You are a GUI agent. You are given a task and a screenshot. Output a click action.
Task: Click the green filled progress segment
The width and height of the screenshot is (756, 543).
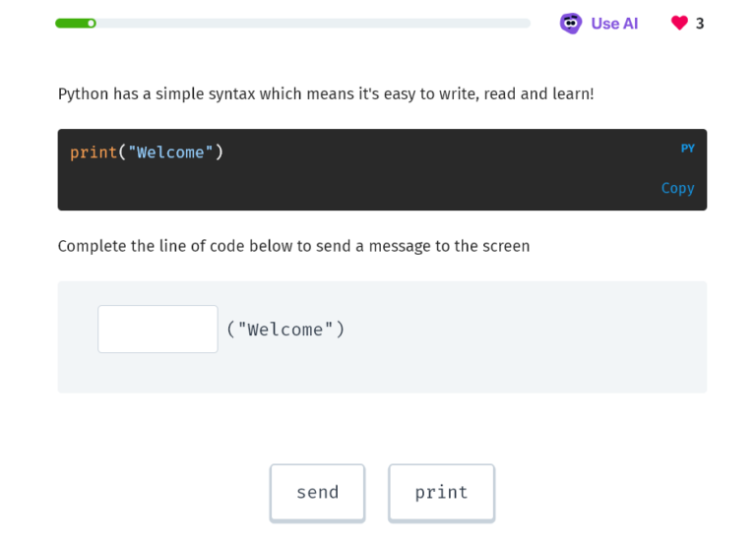click(x=71, y=23)
